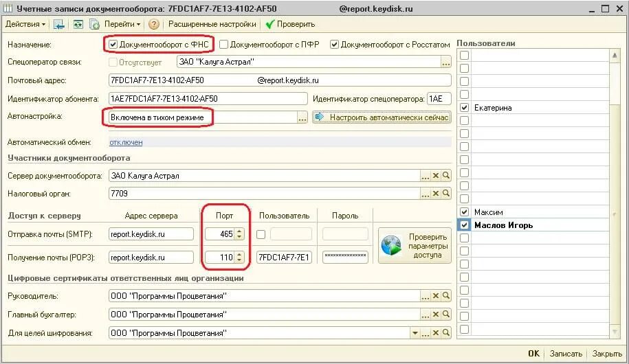Viewport: 629px width, 364px height.
Task: Maximize the account settings window
Action: tap(606, 8)
